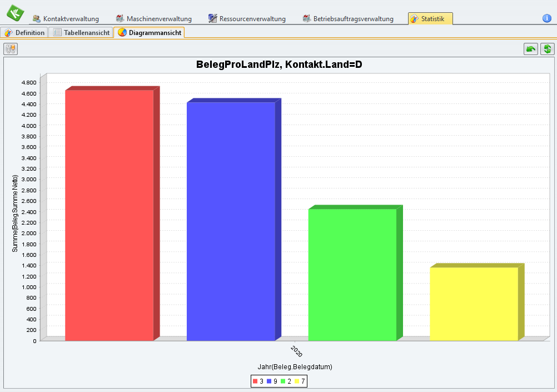Open the Maschinenverwaltung tab
Viewport: 557px width, 392px height.
(154, 19)
